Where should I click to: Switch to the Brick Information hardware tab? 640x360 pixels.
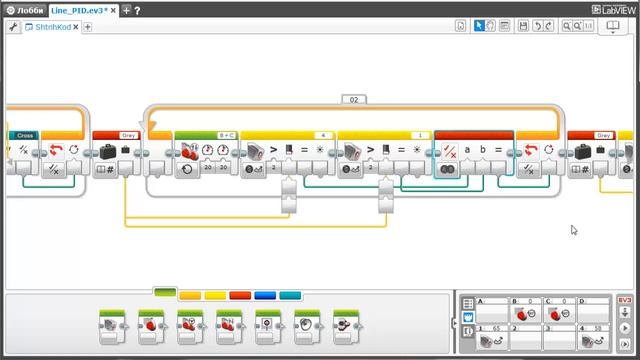[468, 303]
